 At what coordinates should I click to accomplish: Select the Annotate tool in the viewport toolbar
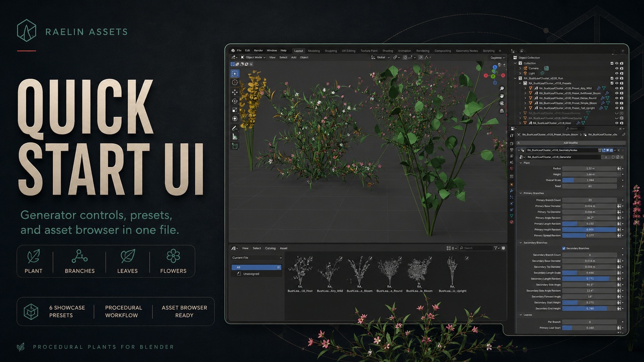[235, 128]
